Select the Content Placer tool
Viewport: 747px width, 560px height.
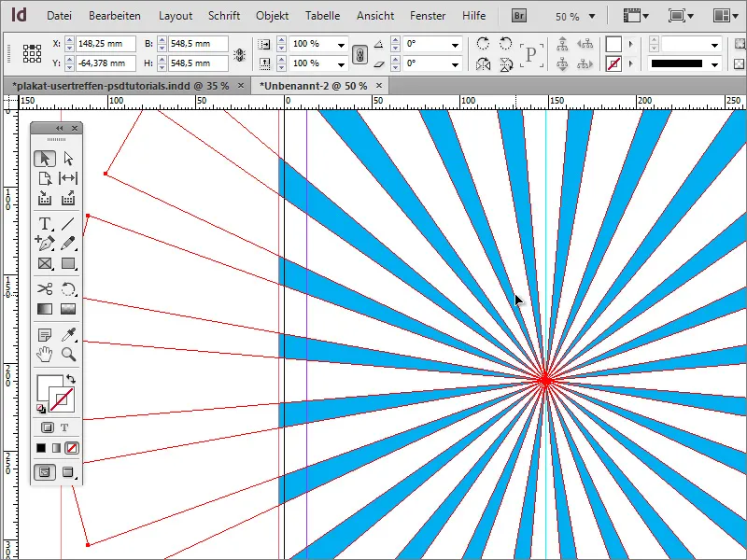coord(68,198)
